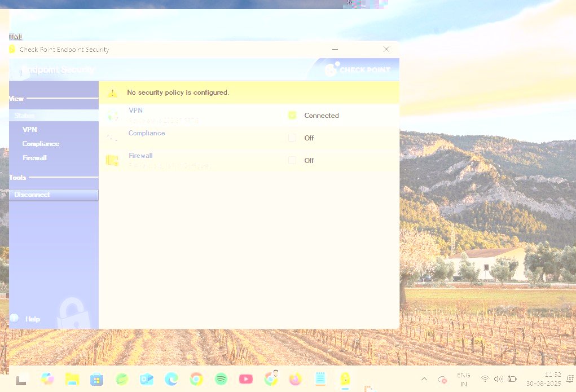
Task: Click the ENG IN language indicator
Action: point(464,380)
